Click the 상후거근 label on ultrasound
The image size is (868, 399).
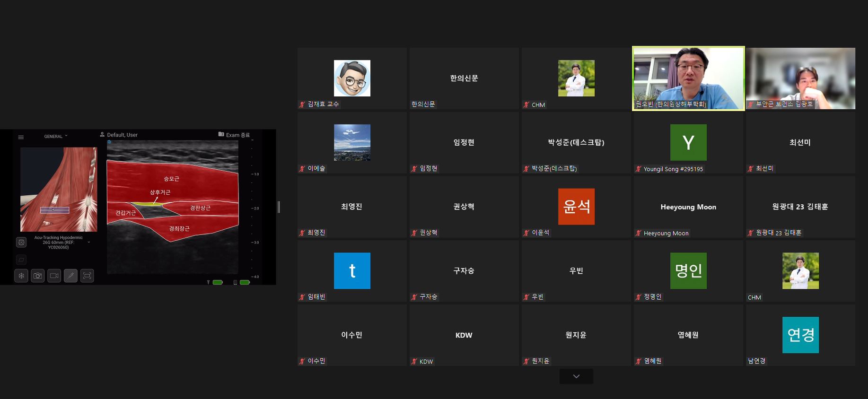pos(160,192)
